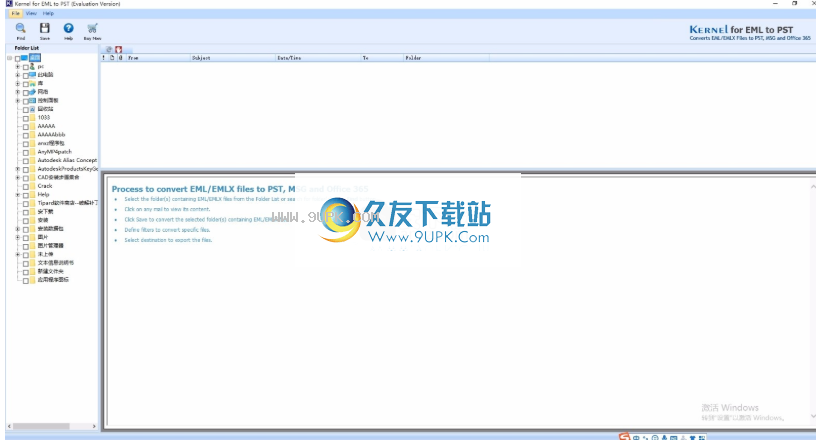Viewport: 816px width, 440px height.
Task: Tick the checkbox for the AAAAAbbb folder
Action: point(26,135)
